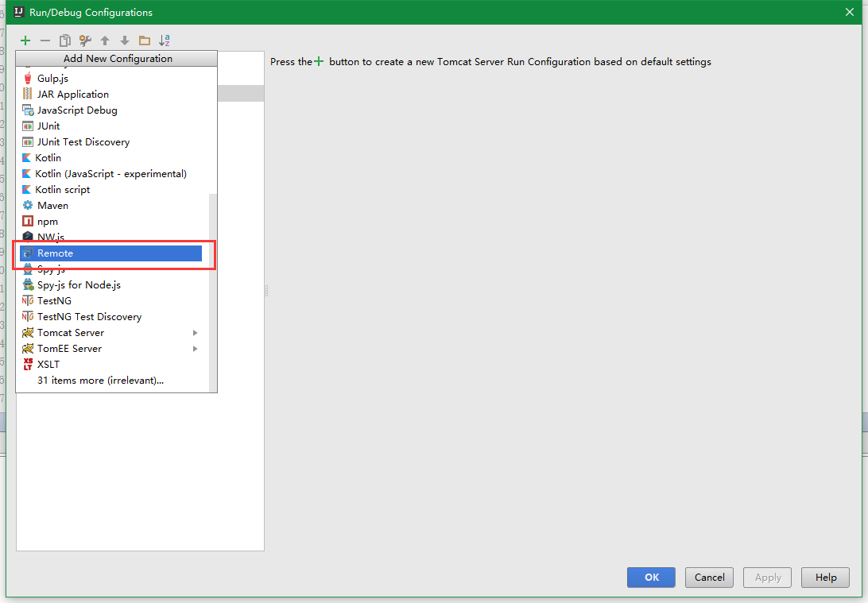Viewport: 868px width, 603px height.
Task: Select TestNG Test Discovery entry
Action: [110, 317]
